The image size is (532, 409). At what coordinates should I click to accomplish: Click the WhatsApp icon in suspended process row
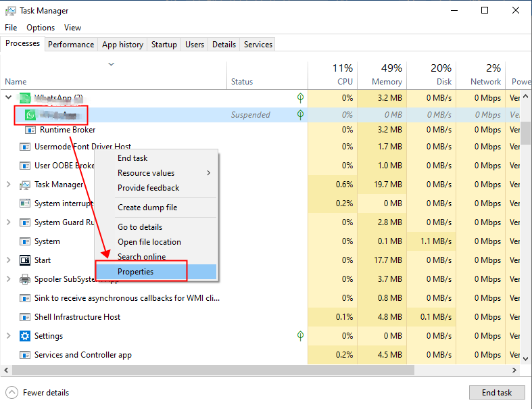(x=30, y=115)
